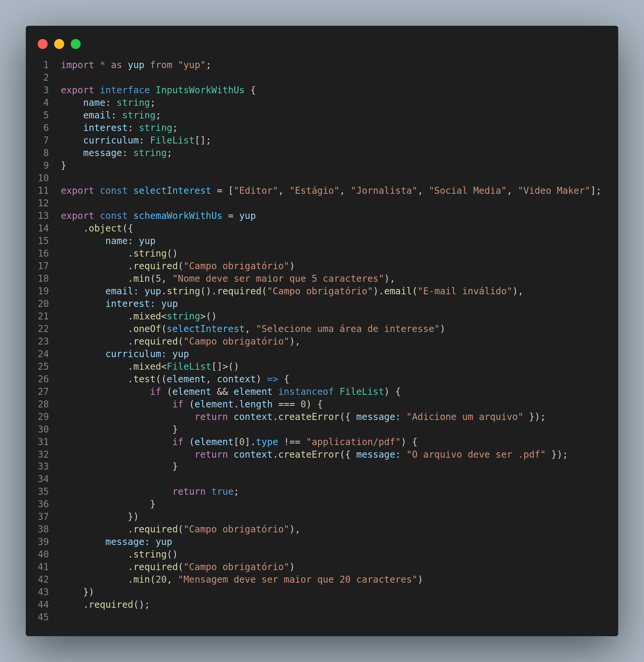Click the "application/pdf" string
Screen dimensions: 644x662
(353, 442)
